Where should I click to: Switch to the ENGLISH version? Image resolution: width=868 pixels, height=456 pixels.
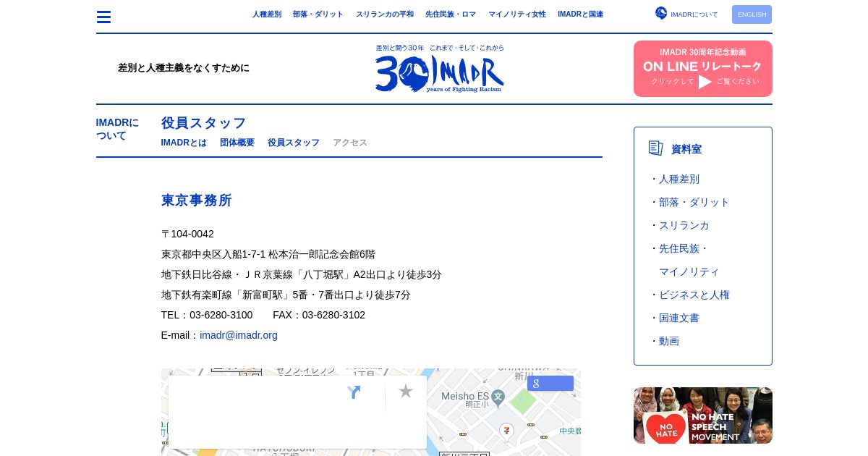(752, 14)
